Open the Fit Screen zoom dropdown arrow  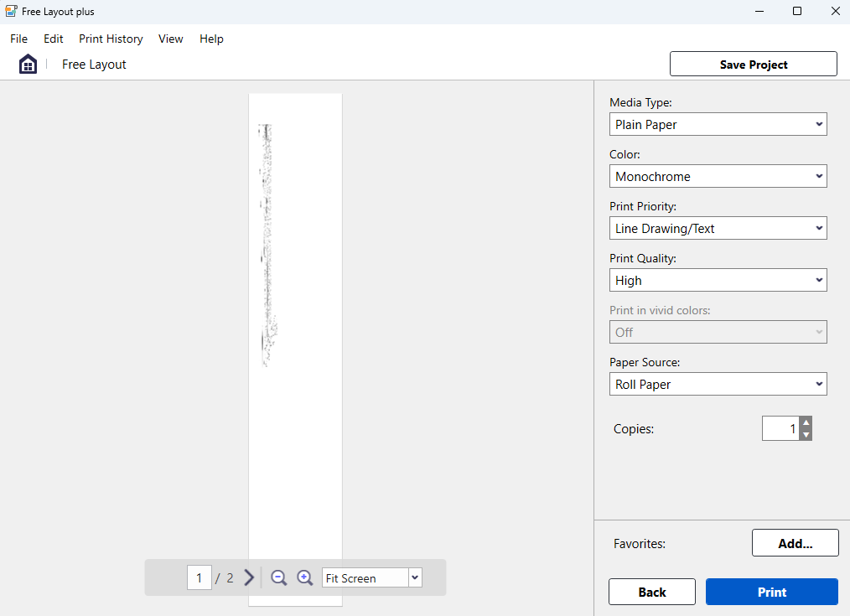pos(415,577)
